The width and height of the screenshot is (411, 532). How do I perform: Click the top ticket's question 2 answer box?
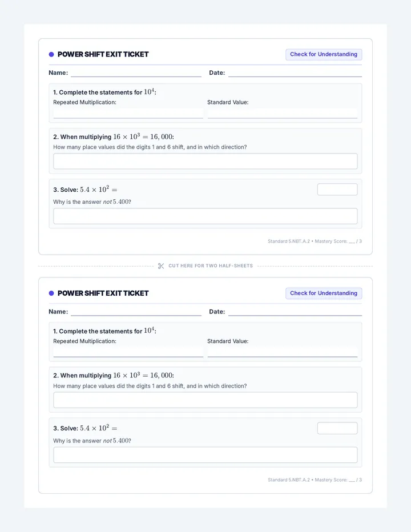click(x=205, y=161)
